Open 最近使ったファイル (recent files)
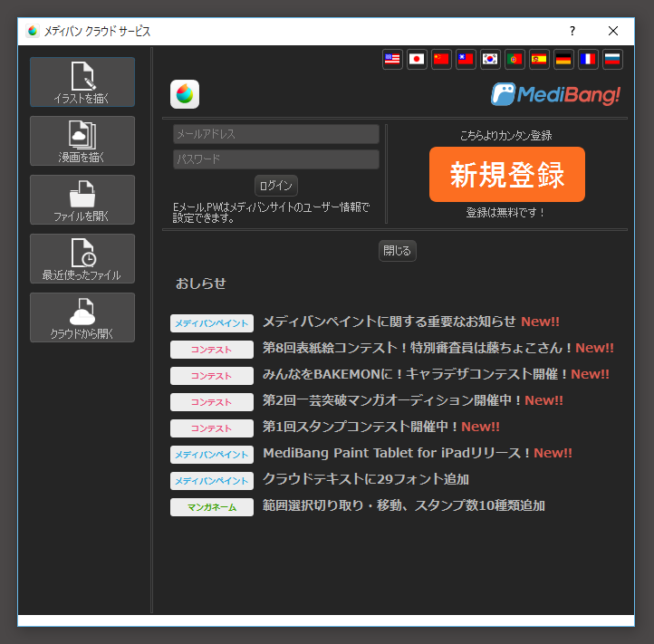This screenshot has width=654, height=644. 82,259
